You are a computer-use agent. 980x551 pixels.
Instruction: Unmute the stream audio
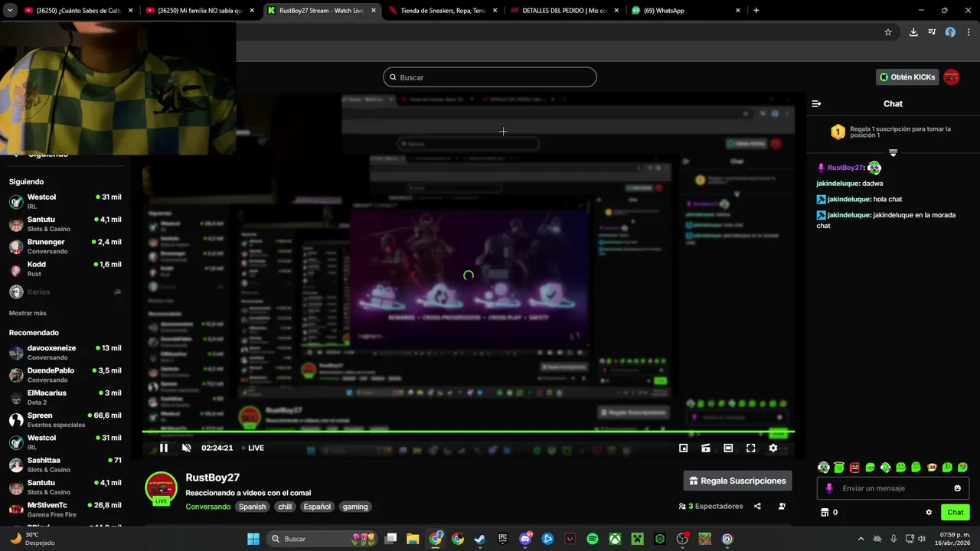[x=186, y=448]
